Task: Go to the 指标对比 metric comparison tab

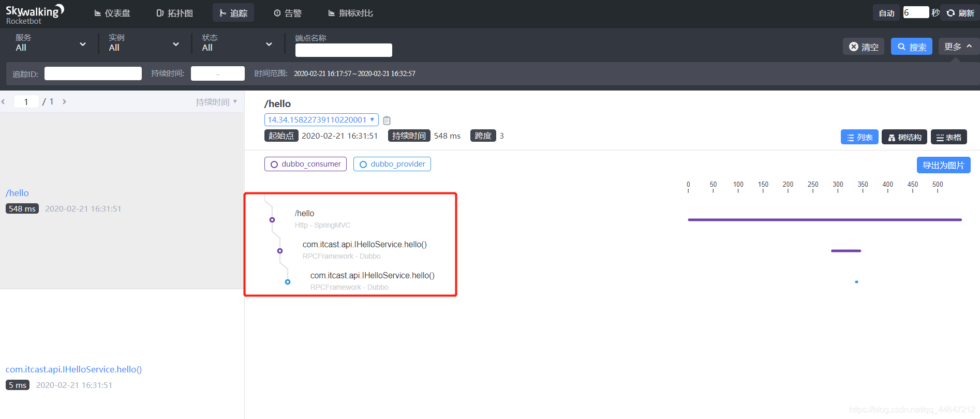Action: (350, 13)
